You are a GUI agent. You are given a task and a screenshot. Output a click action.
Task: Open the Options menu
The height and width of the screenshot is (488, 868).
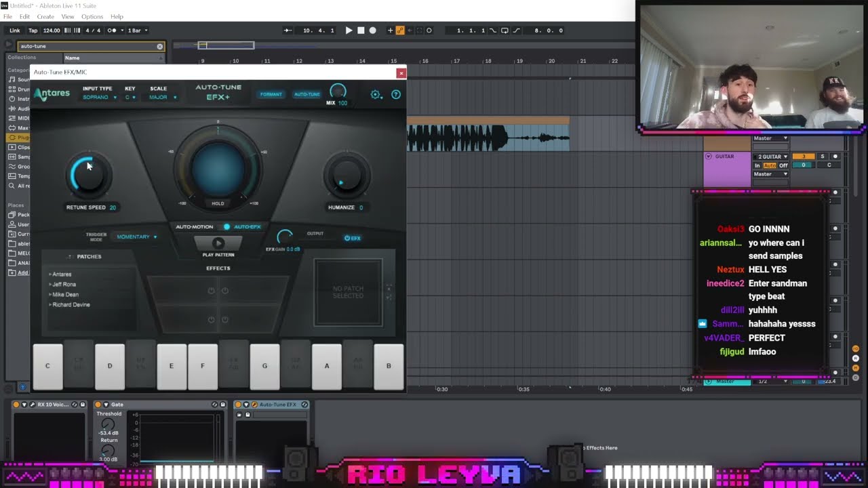point(92,16)
